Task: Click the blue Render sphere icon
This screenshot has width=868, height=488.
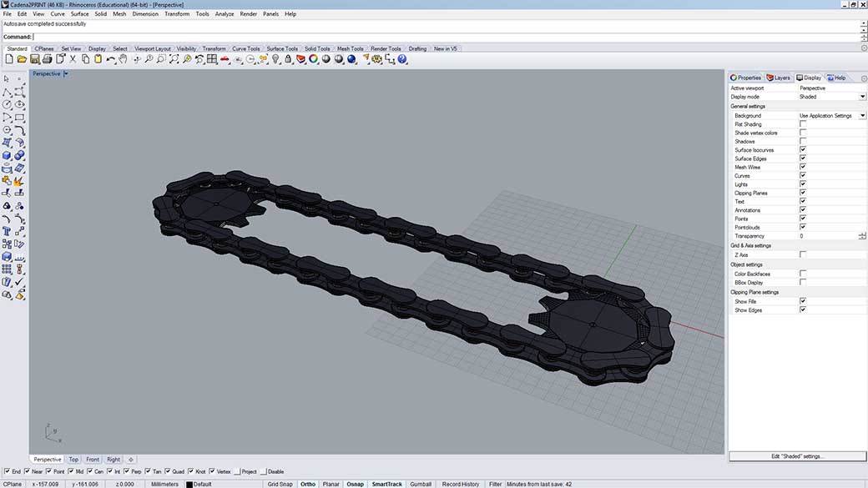Action: [x=351, y=59]
